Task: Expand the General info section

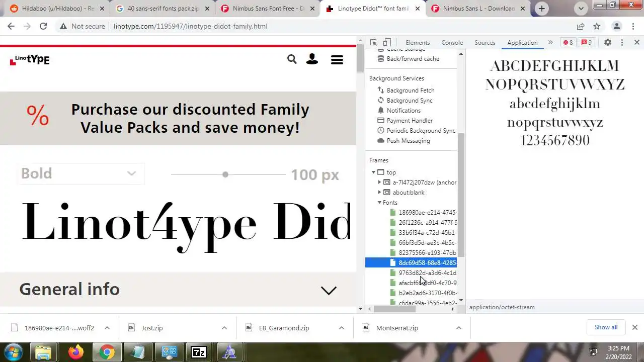Action: [x=178, y=290]
